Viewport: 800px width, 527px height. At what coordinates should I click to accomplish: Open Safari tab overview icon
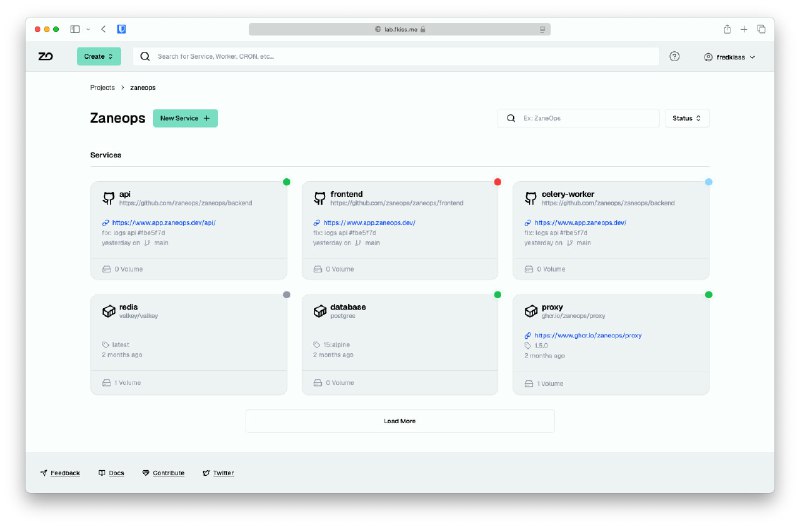[761, 29]
